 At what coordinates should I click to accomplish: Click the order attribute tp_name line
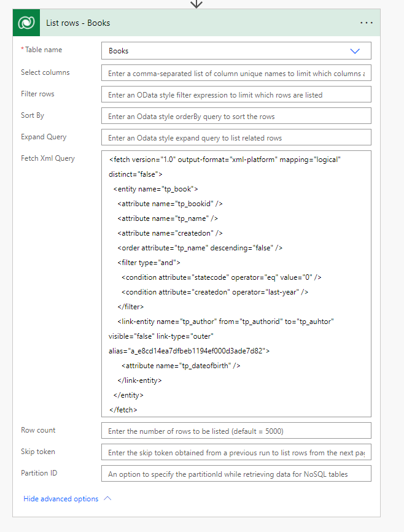[200, 248]
